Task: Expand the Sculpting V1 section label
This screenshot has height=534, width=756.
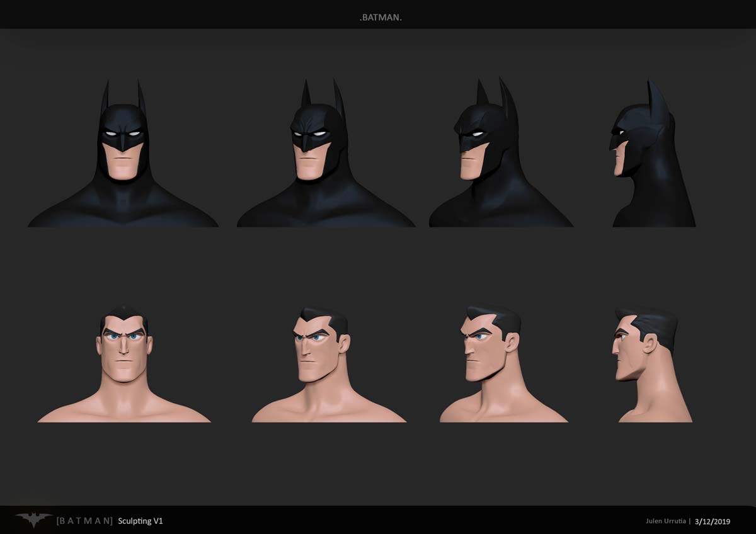Action: click(x=140, y=521)
